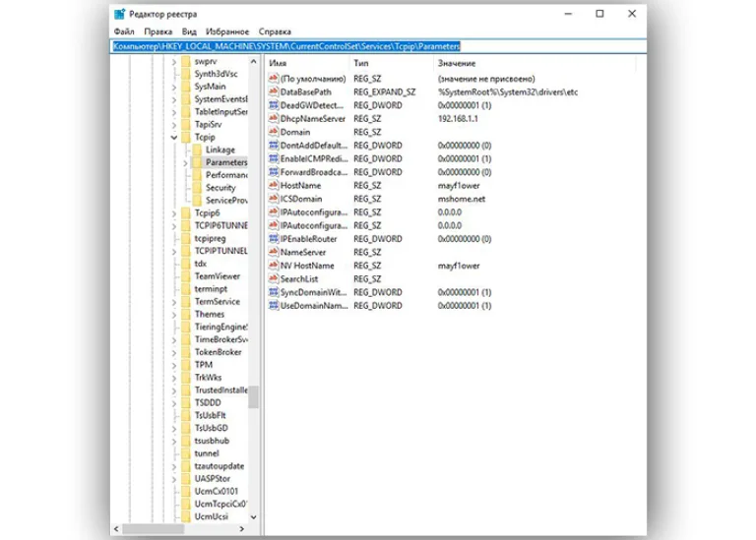Click the Linkage folder icon
This screenshot has height=540, width=756.
pos(197,150)
